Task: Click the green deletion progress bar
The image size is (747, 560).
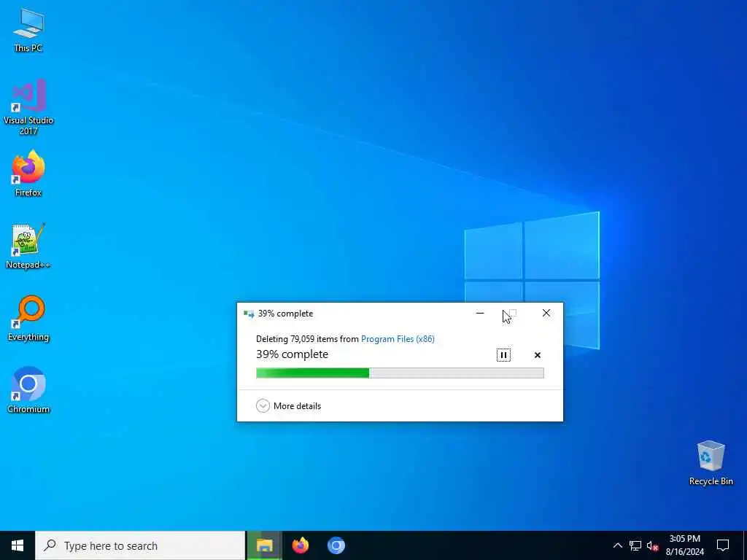Action: (400, 373)
